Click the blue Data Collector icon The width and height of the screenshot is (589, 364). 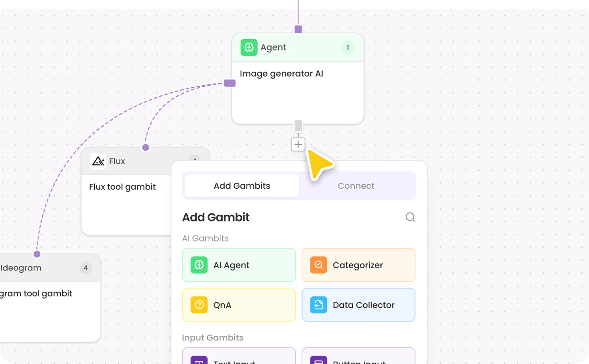318,305
